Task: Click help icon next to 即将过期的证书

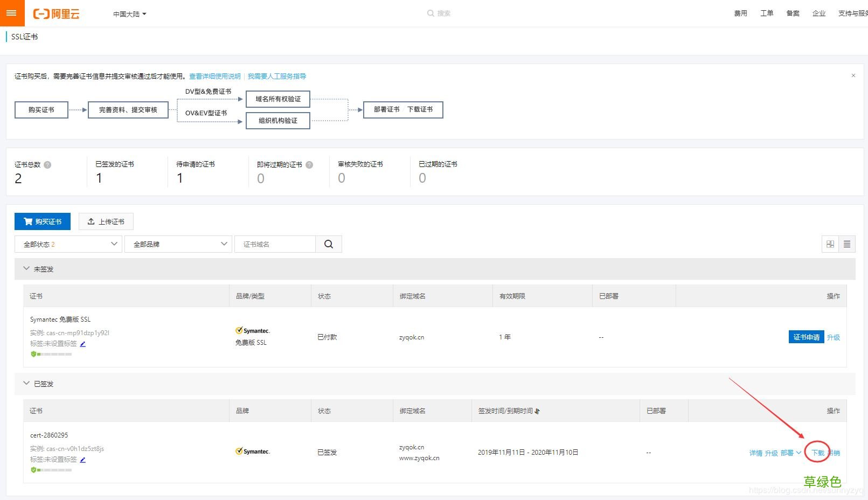Action: tap(309, 165)
